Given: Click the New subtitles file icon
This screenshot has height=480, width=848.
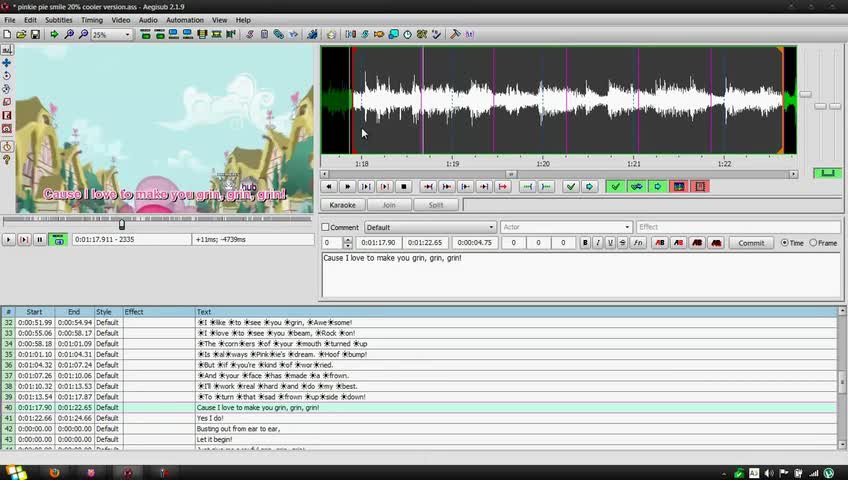Looking at the screenshot, I should (x=7, y=34).
